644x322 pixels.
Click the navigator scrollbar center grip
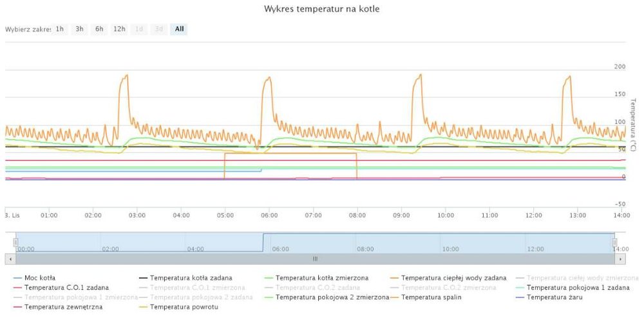click(315, 258)
